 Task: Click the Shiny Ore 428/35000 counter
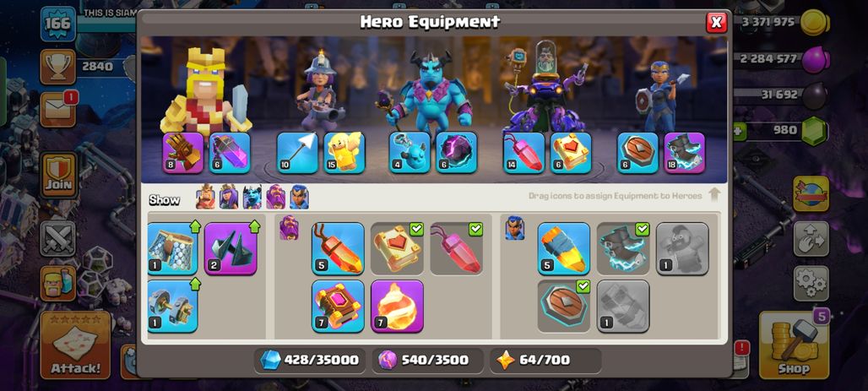[311, 361]
